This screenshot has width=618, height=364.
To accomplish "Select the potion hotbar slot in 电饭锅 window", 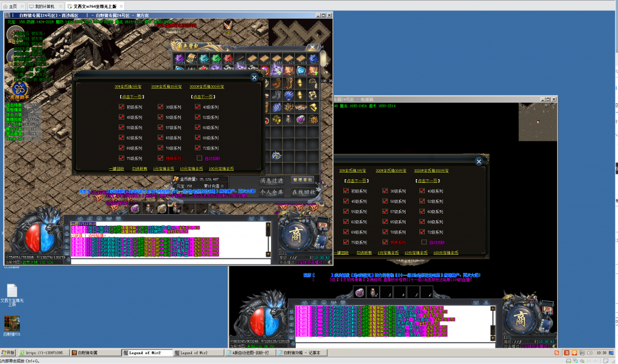I will (372, 292).
